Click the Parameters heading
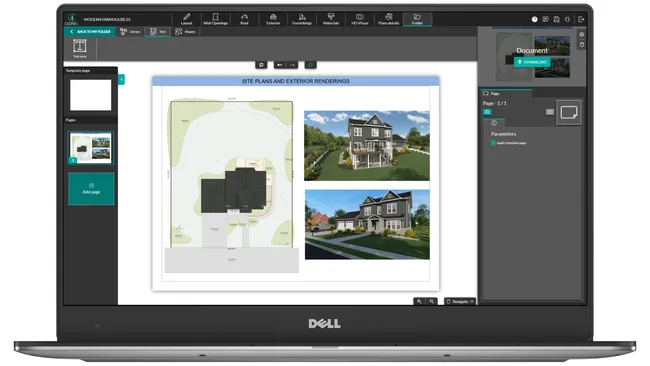Screen dimensions: 650x366 click(x=503, y=134)
